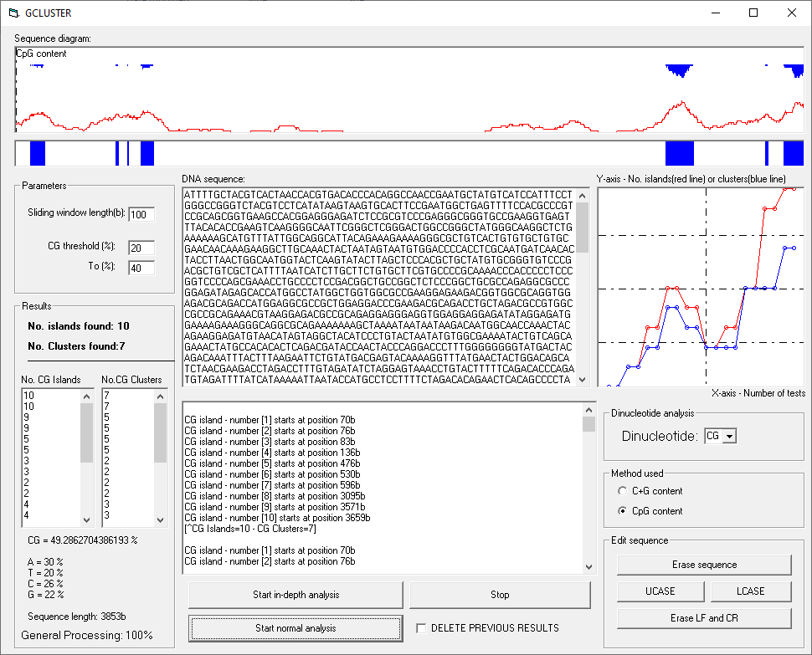Click the To percent field showing 40
This screenshot has height=655, width=812.
pyautogui.click(x=141, y=268)
